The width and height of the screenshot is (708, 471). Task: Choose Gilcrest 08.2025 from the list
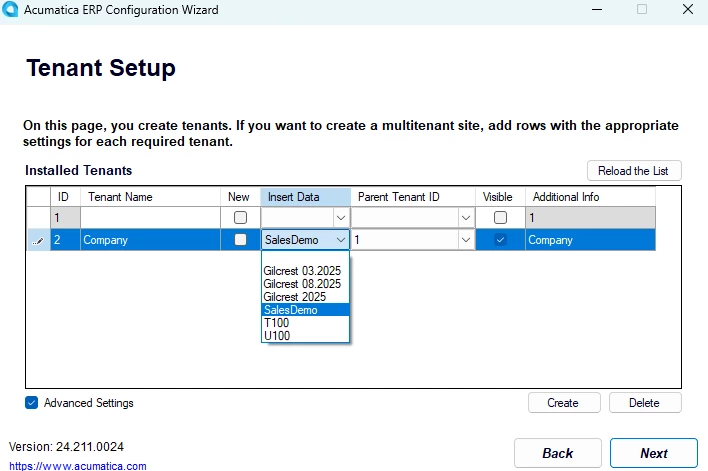305,284
